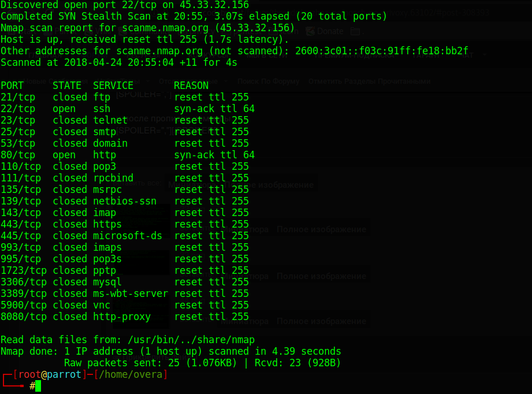532x394 pixels.
Task: Click Отметить Разделы Прочитанными link
Action: click(370, 81)
